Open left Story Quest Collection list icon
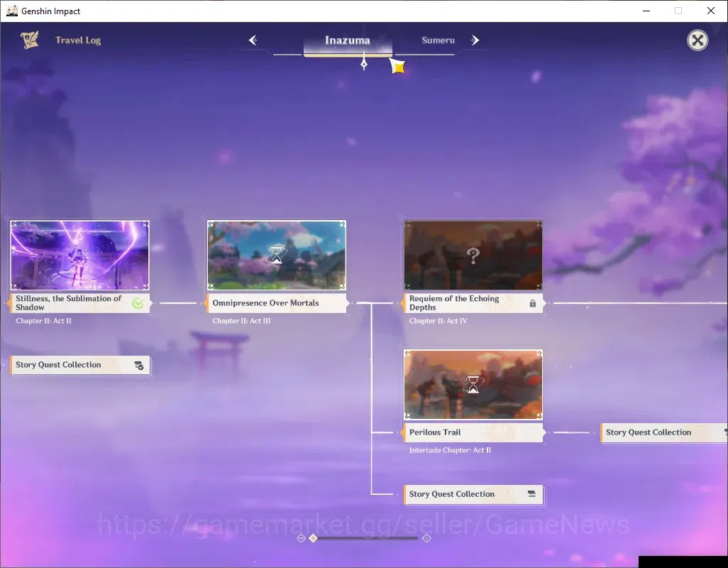The height and width of the screenshot is (568, 728). click(139, 366)
